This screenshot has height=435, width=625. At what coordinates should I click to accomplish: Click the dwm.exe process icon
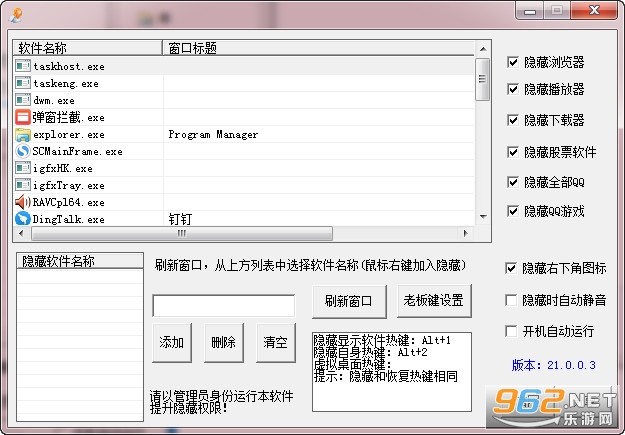tap(23, 100)
